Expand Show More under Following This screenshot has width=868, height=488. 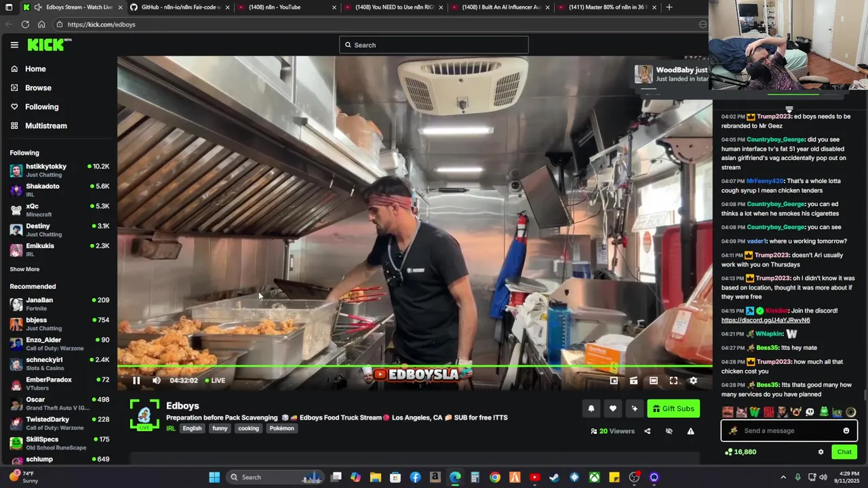pos(24,269)
